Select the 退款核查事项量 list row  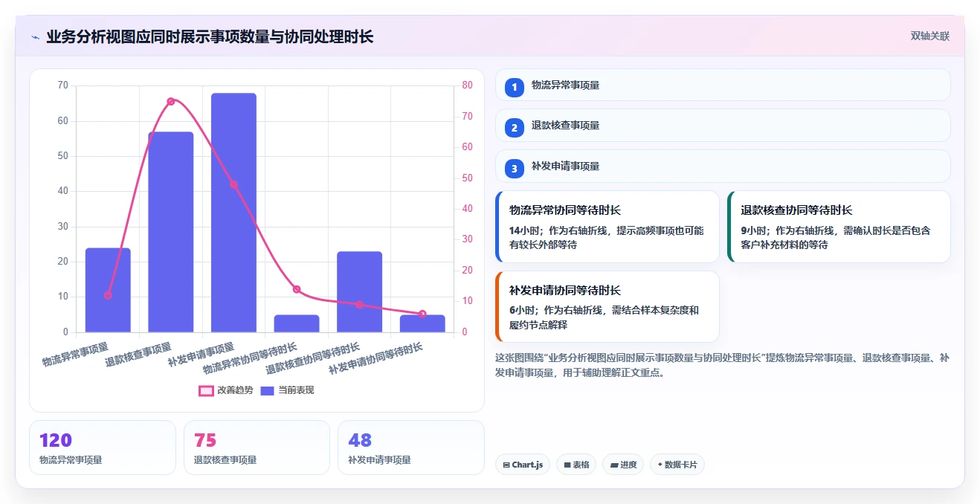723,126
